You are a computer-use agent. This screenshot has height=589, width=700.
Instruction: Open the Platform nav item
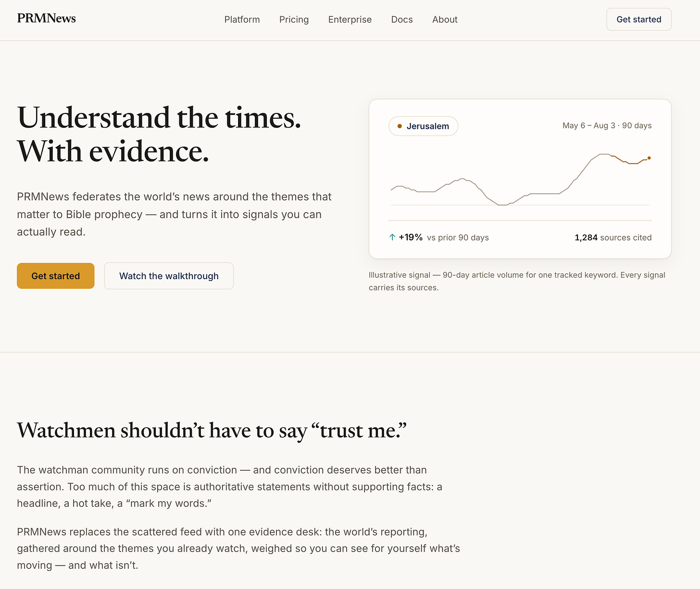[242, 20]
